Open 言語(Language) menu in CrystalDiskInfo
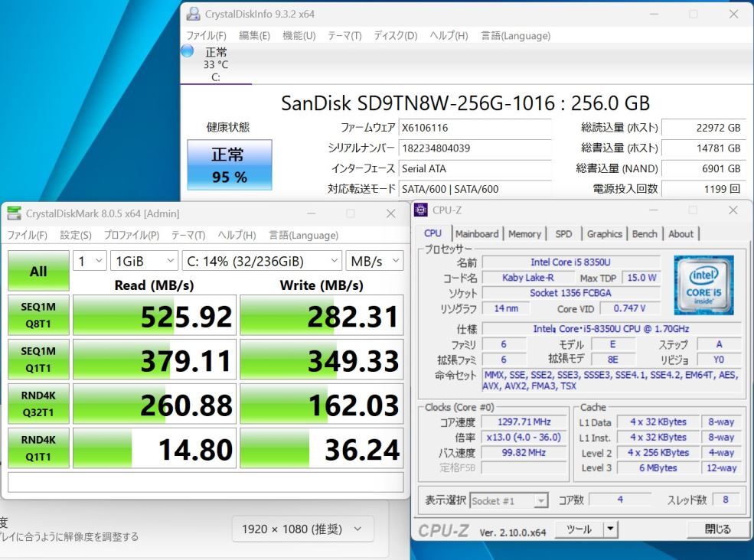 tap(515, 35)
